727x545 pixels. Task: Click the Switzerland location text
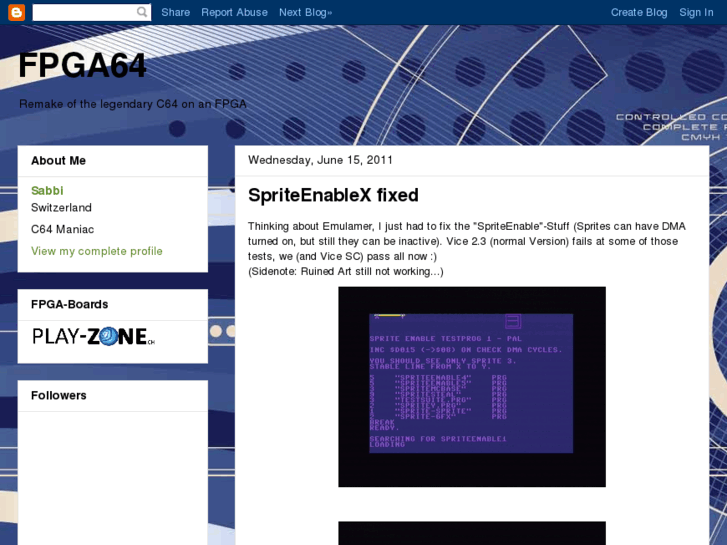pos(61,207)
